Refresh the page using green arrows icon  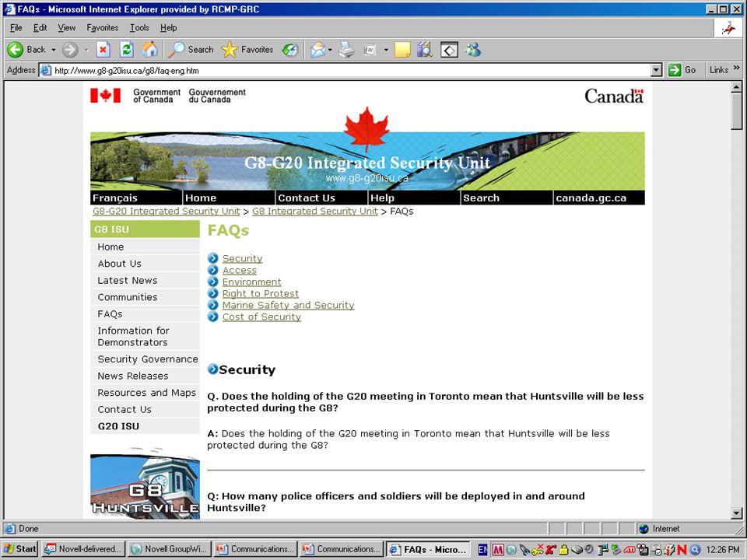click(x=127, y=50)
